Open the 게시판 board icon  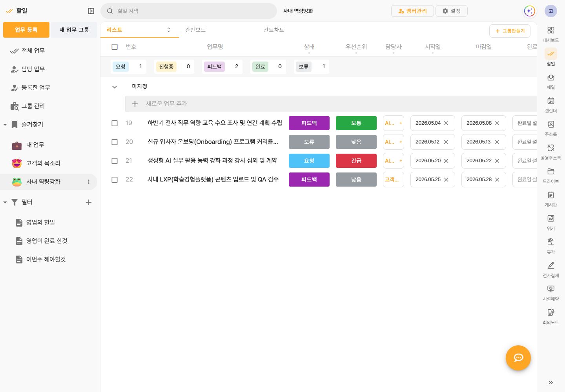(x=551, y=195)
